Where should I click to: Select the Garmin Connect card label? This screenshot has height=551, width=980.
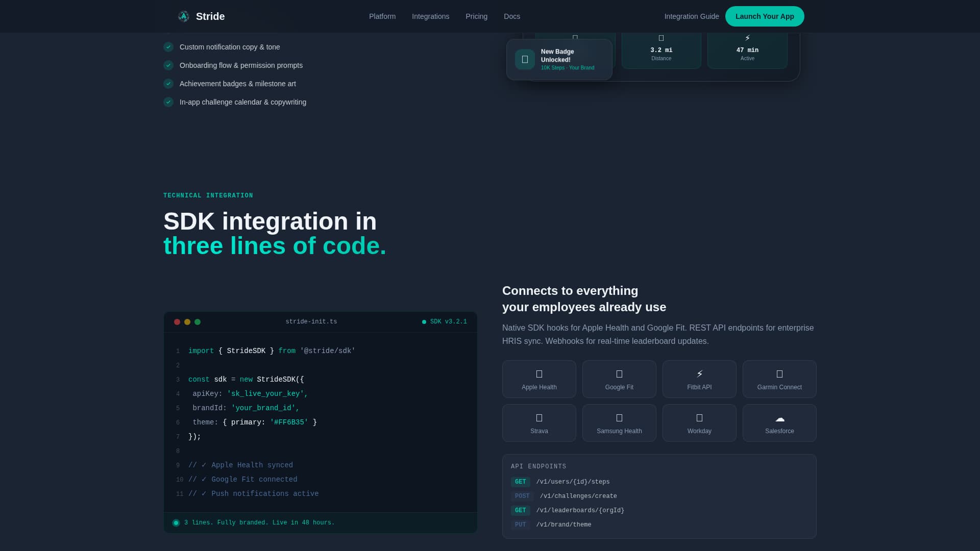(x=779, y=387)
